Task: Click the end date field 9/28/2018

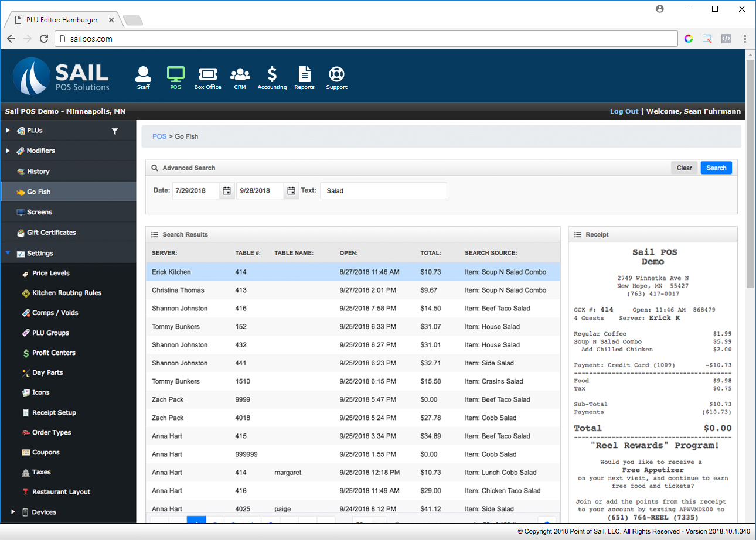Action: click(x=260, y=191)
